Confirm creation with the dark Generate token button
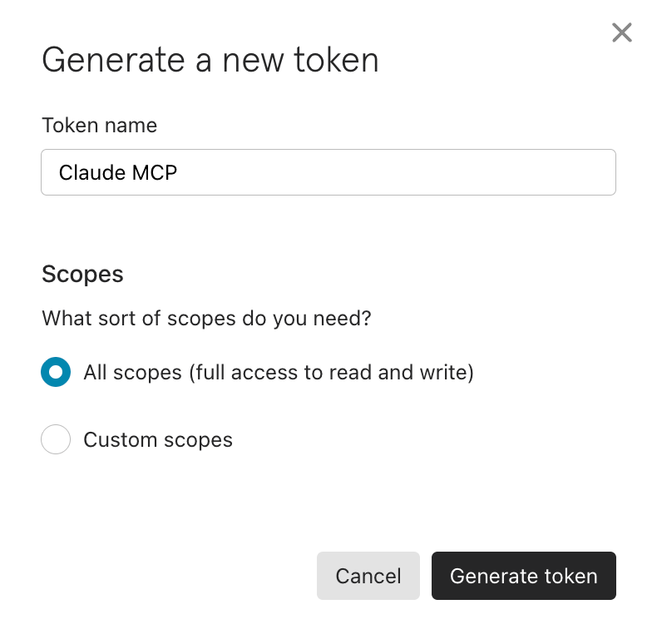Image resolution: width=657 pixels, height=644 pixels. pyautogui.click(x=523, y=576)
